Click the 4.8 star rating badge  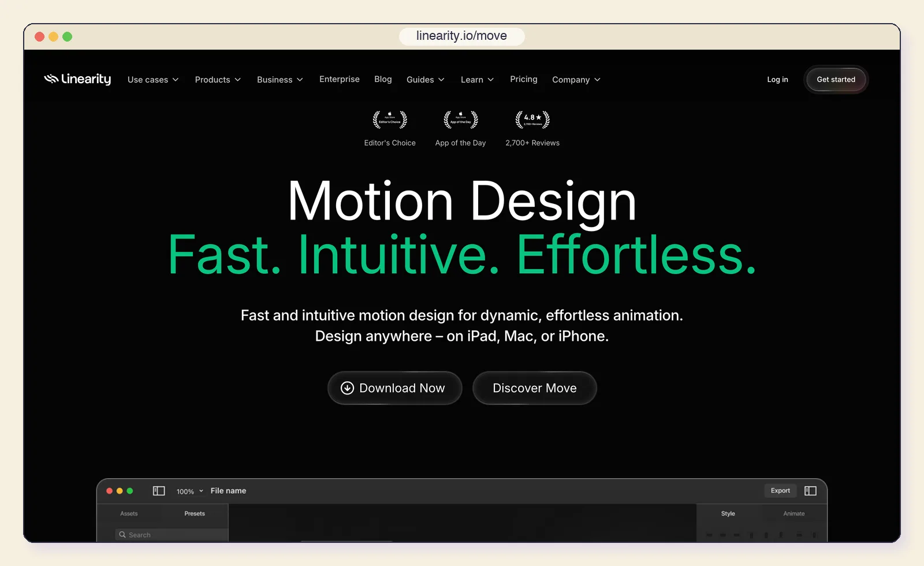pyautogui.click(x=532, y=120)
